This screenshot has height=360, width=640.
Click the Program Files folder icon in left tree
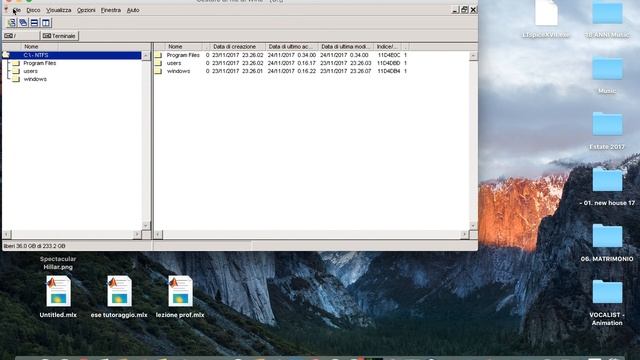click(x=16, y=63)
